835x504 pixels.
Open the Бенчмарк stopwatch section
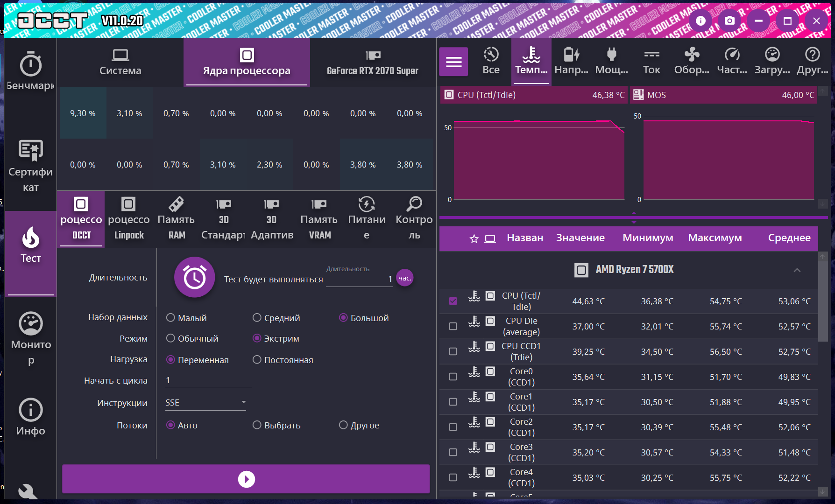tap(31, 70)
